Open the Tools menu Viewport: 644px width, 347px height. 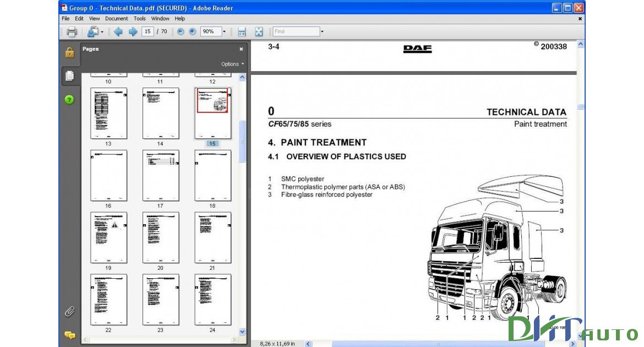pyautogui.click(x=139, y=18)
